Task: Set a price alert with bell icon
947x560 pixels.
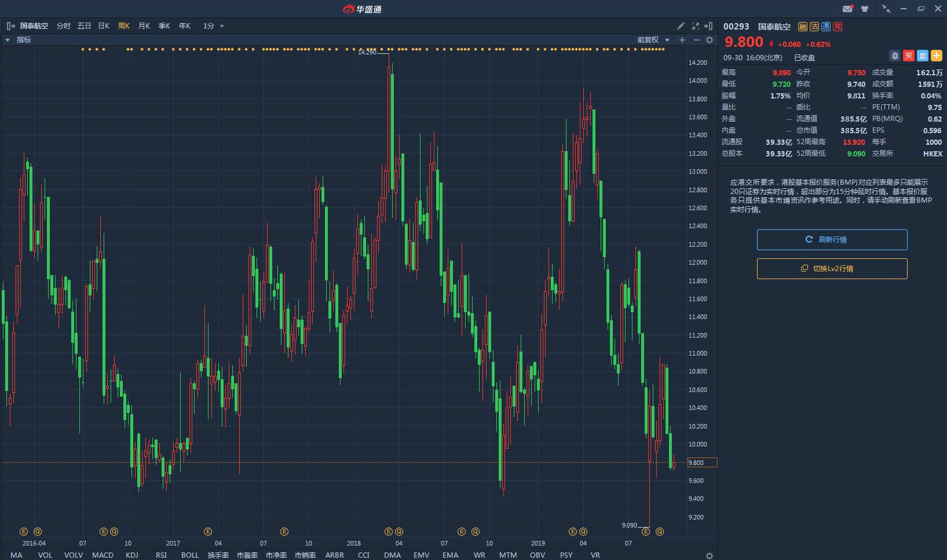Action: pyautogui.click(x=895, y=56)
